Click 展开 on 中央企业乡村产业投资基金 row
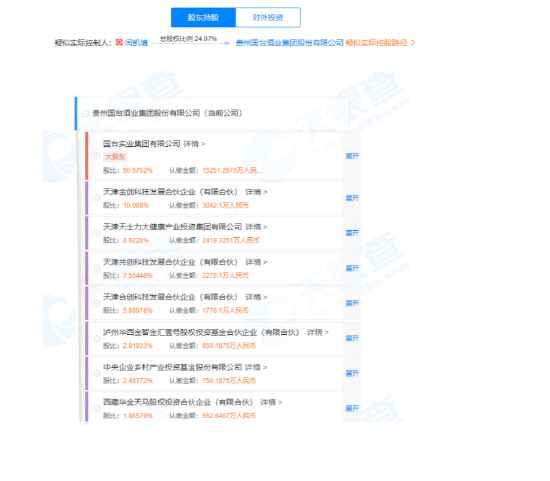550x481 pixels. coord(352,373)
